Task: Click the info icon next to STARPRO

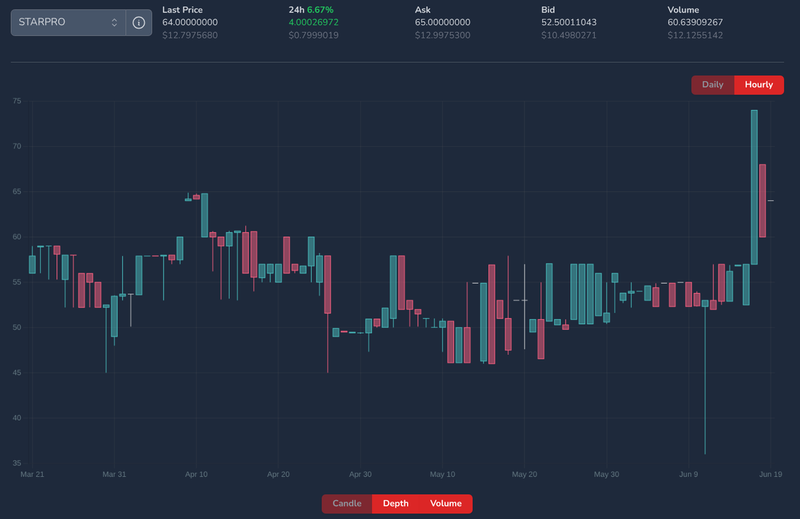Action: click(x=139, y=22)
